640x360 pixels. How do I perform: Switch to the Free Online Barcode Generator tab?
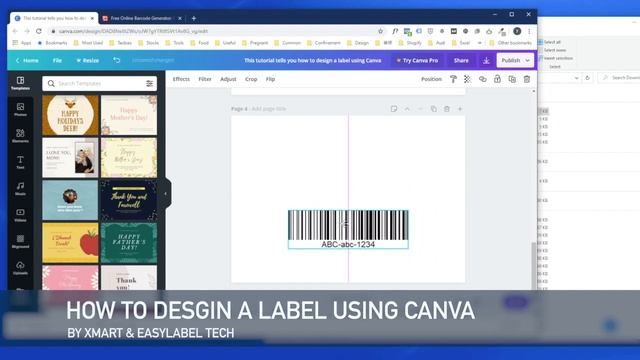[142, 18]
